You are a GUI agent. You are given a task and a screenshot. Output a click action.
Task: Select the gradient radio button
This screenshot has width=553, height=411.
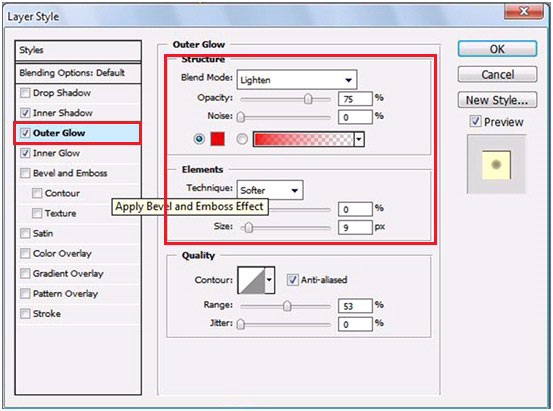tap(242, 139)
